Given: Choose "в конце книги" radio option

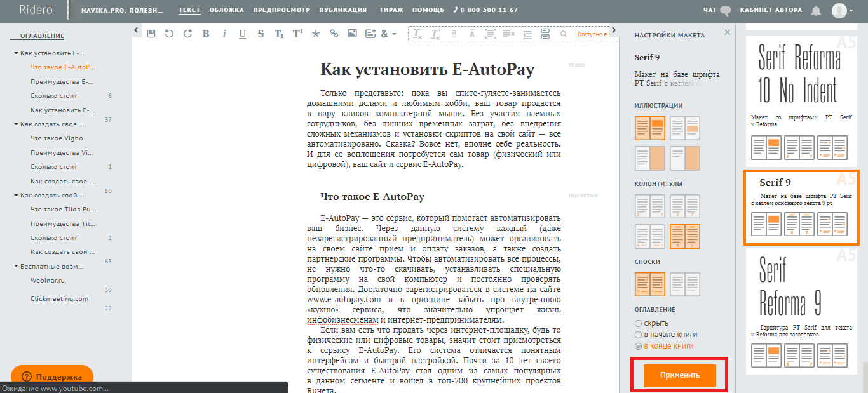Looking at the screenshot, I should [x=638, y=346].
